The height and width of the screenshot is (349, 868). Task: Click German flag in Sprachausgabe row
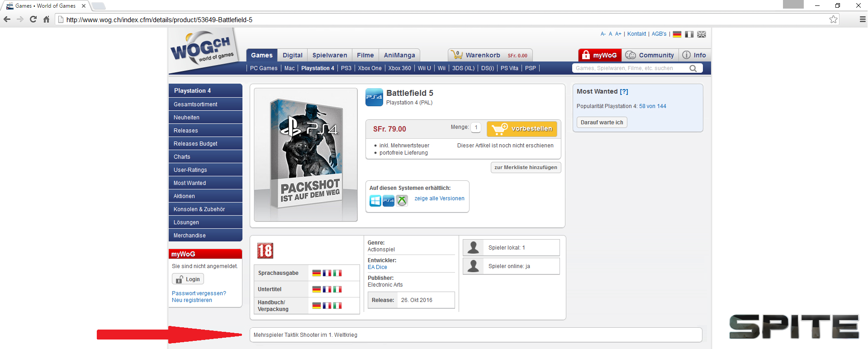point(317,273)
